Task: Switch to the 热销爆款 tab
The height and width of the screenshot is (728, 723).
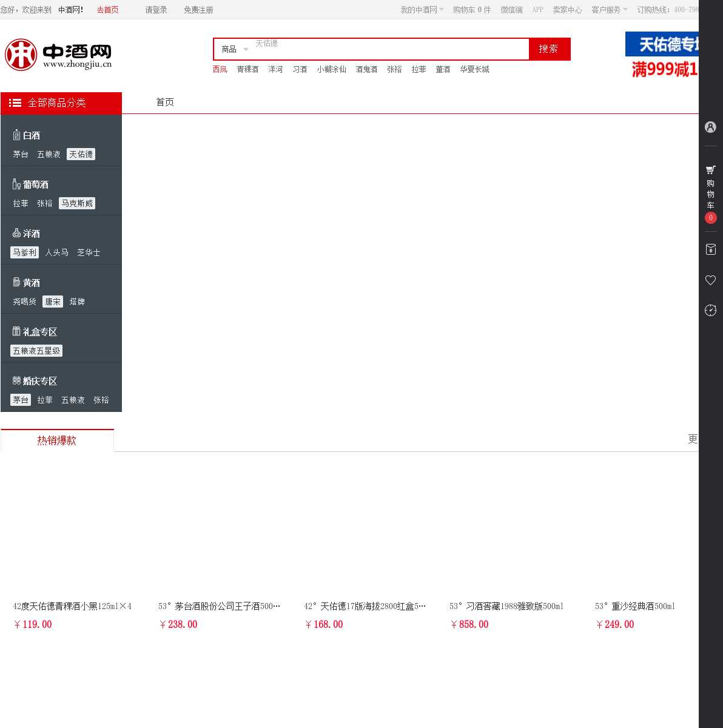Action: (x=57, y=440)
